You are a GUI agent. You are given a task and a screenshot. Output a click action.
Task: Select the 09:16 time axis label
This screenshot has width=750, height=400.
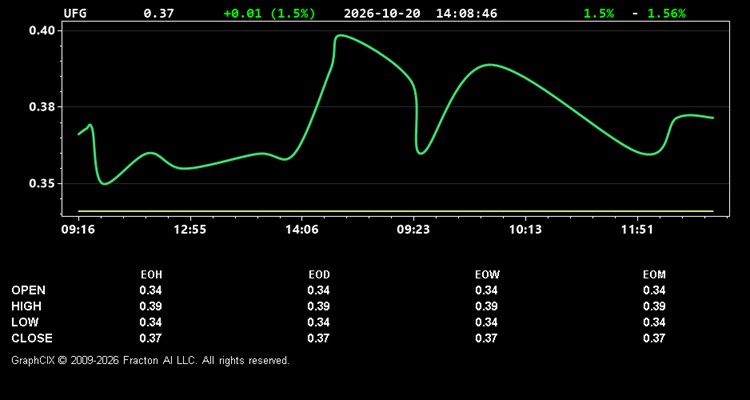pos(78,230)
